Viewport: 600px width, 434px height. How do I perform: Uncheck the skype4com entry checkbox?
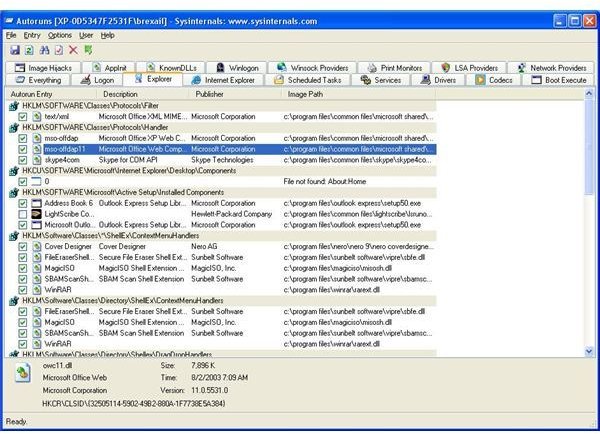click(23, 160)
